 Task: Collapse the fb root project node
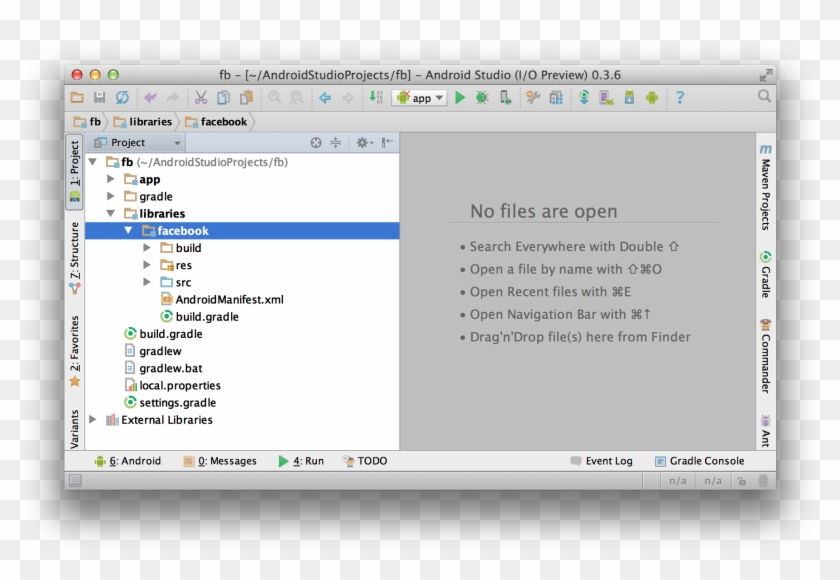[x=93, y=162]
